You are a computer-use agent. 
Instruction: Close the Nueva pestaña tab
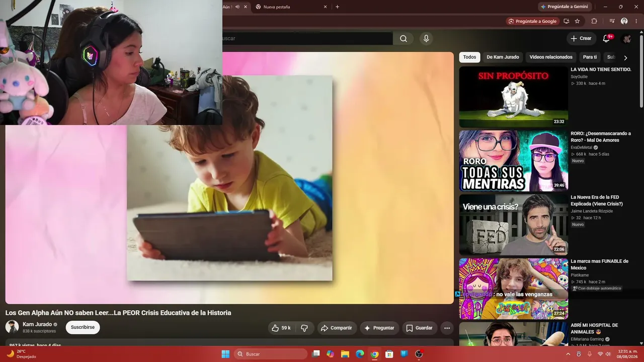pos(325,7)
